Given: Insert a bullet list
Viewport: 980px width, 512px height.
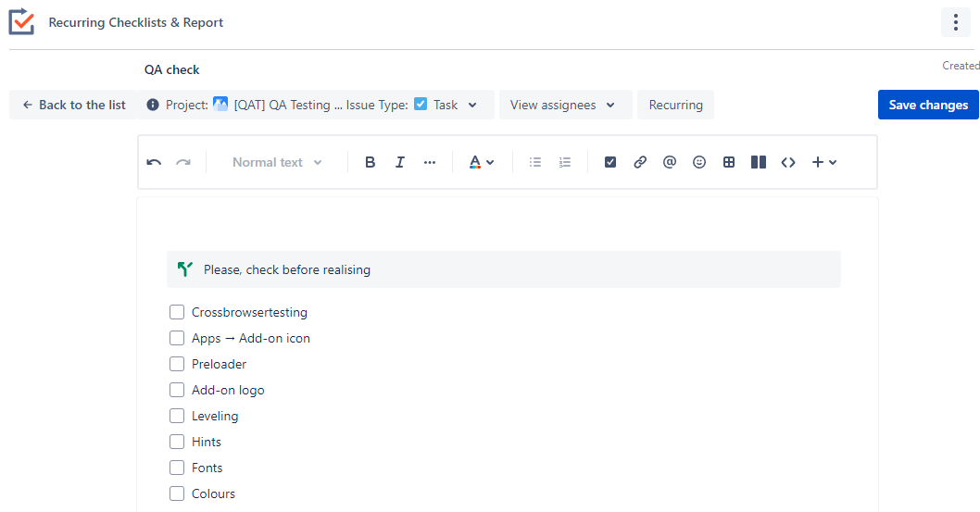Looking at the screenshot, I should pos(535,162).
